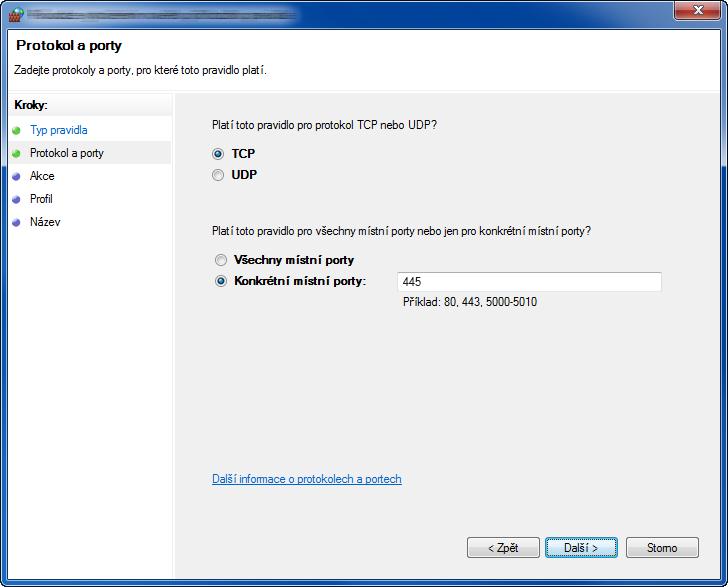The width and height of the screenshot is (728, 587).
Task: Click the purple bullet beside Akce
Action: pos(17,176)
